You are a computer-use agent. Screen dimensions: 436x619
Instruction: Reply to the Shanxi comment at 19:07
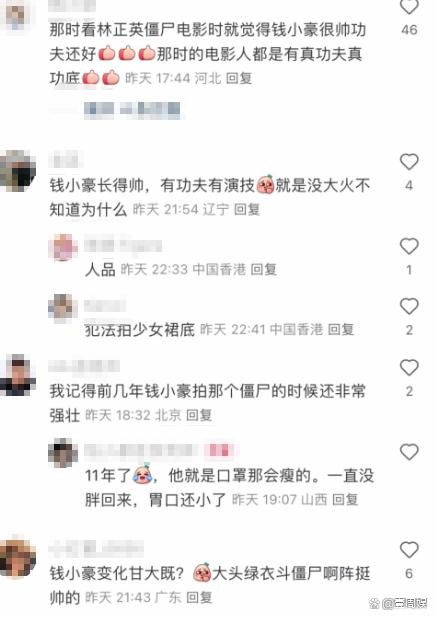(x=345, y=499)
